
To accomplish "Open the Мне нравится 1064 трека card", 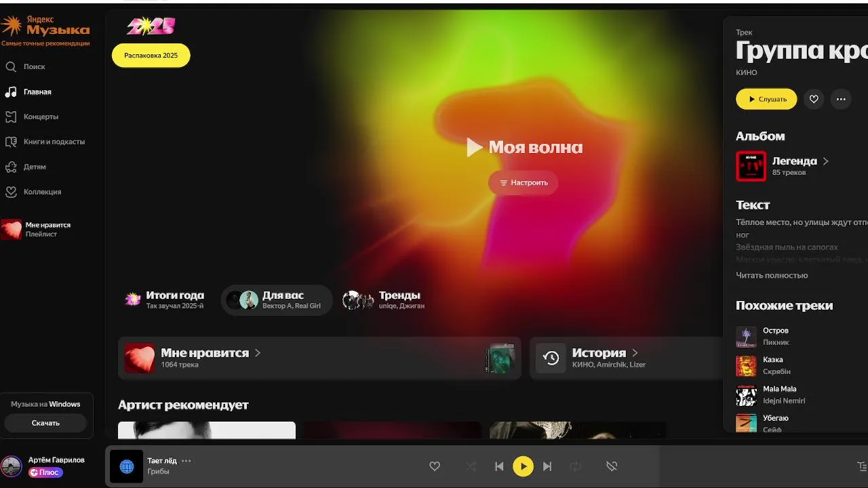I will (319, 358).
